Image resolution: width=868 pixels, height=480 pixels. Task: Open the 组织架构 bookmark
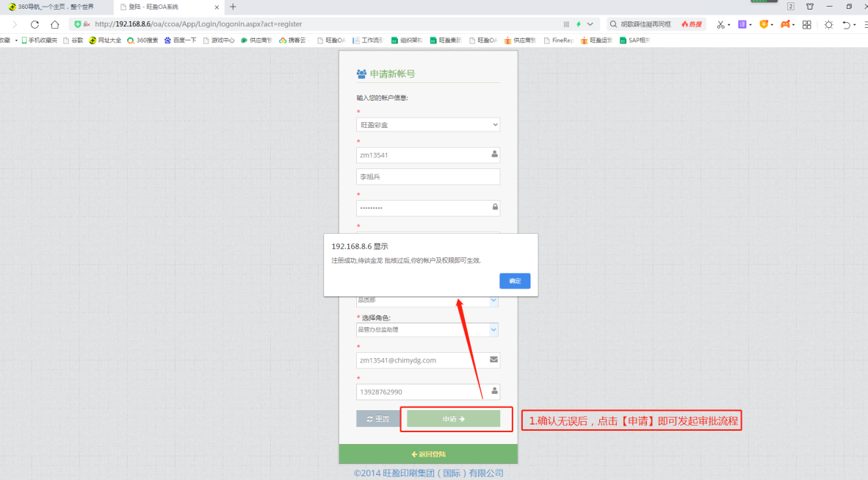tap(407, 40)
